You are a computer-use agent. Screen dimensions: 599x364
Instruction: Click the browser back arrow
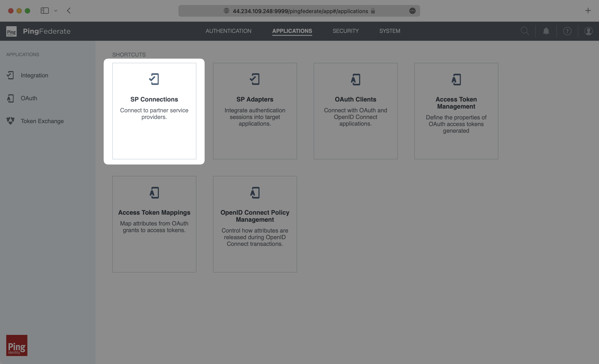point(69,10)
